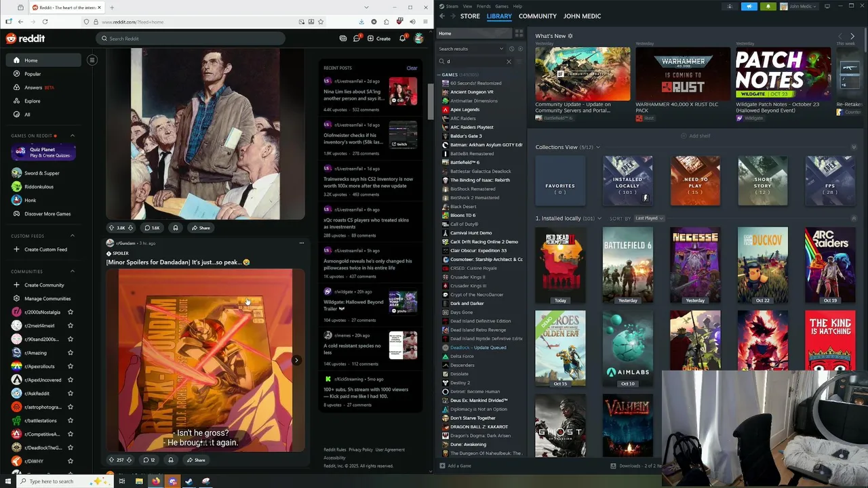Click Steam ready-to-play filter icon
This screenshot has height=488, width=868.
(520, 49)
